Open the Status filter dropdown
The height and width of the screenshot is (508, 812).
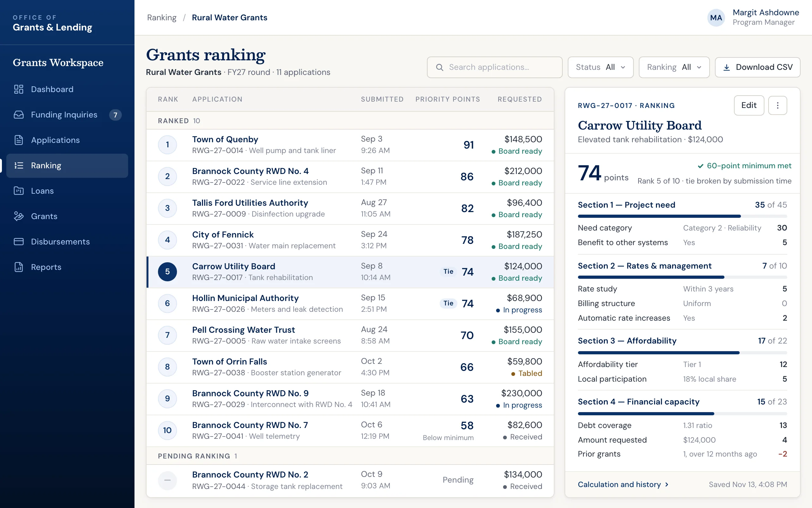[x=600, y=67]
